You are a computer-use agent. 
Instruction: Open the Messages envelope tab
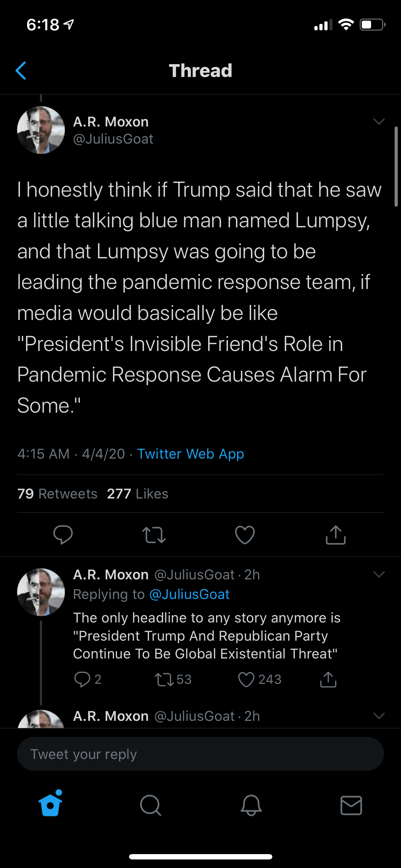(351, 805)
